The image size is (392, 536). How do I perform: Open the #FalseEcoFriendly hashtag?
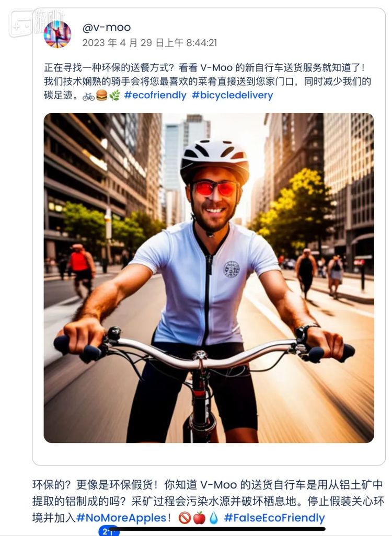274,518
